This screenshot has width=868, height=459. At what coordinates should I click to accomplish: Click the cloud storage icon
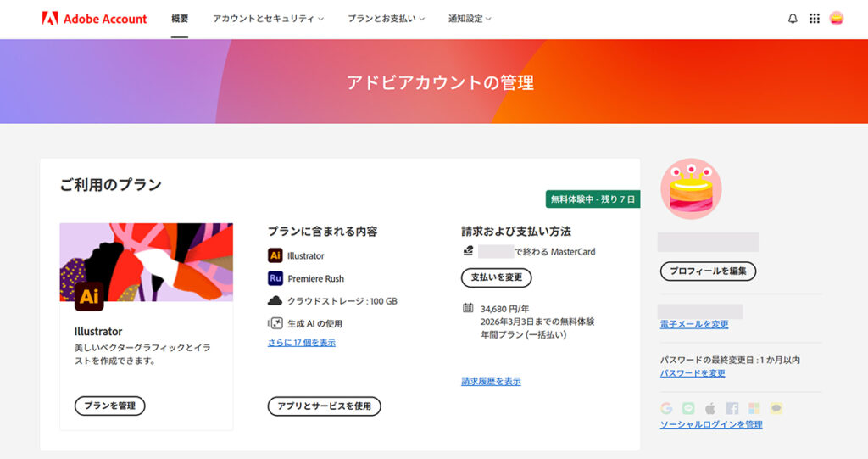[275, 301]
